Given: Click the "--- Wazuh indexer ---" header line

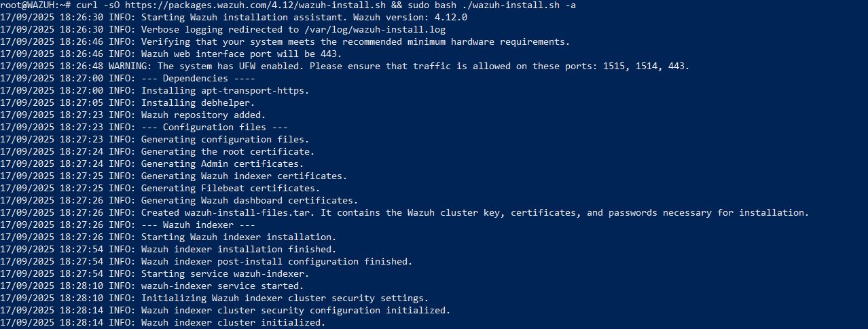Looking at the screenshot, I should tap(198, 225).
